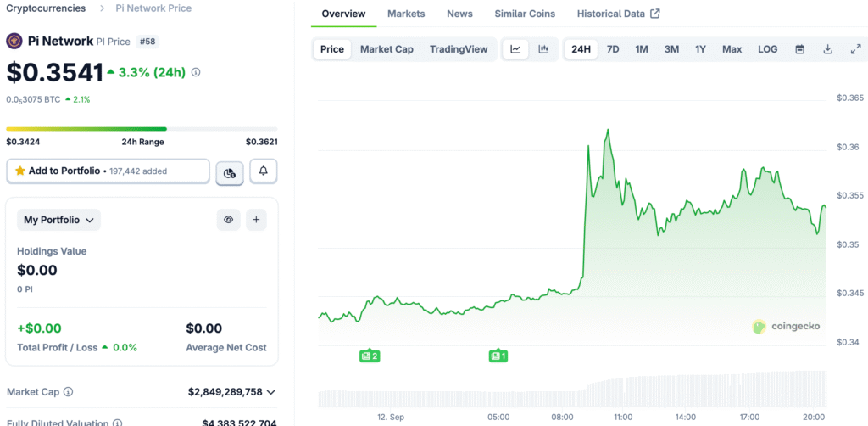
Task: Download chart data icon
Action: (x=827, y=49)
